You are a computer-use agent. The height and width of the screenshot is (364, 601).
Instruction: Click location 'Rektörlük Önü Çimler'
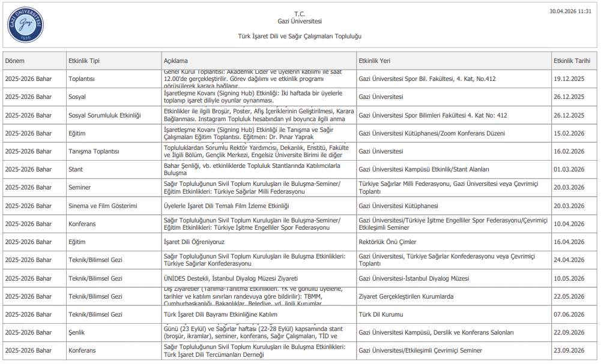point(387,242)
